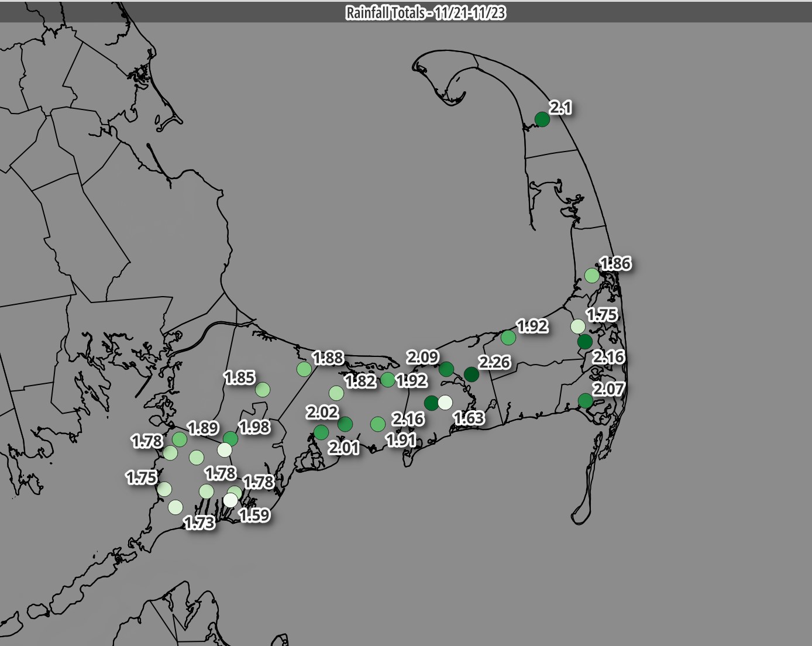812x646 pixels.
Task: Select the 1.88 rainfall label
Action: pyautogui.click(x=328, y=358)
